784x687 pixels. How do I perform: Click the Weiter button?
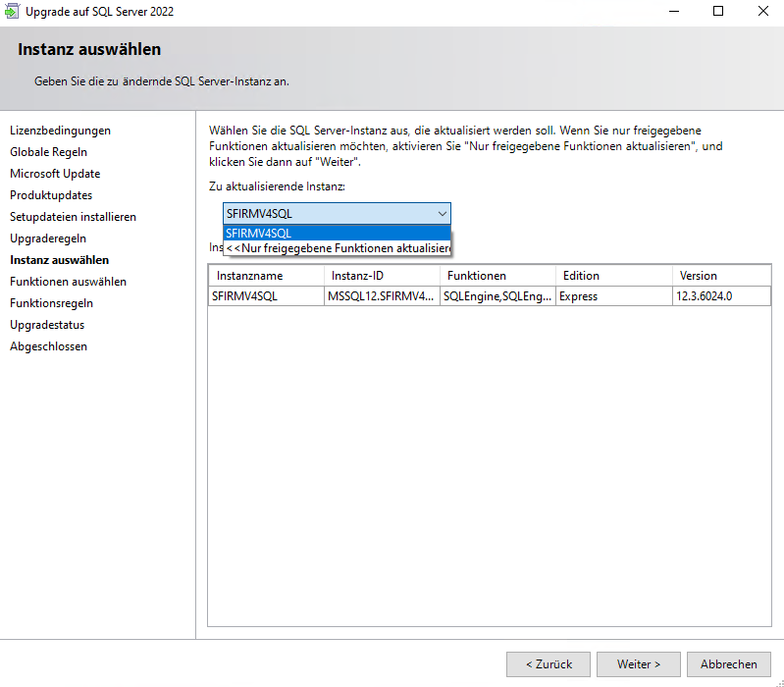(639, 664)
